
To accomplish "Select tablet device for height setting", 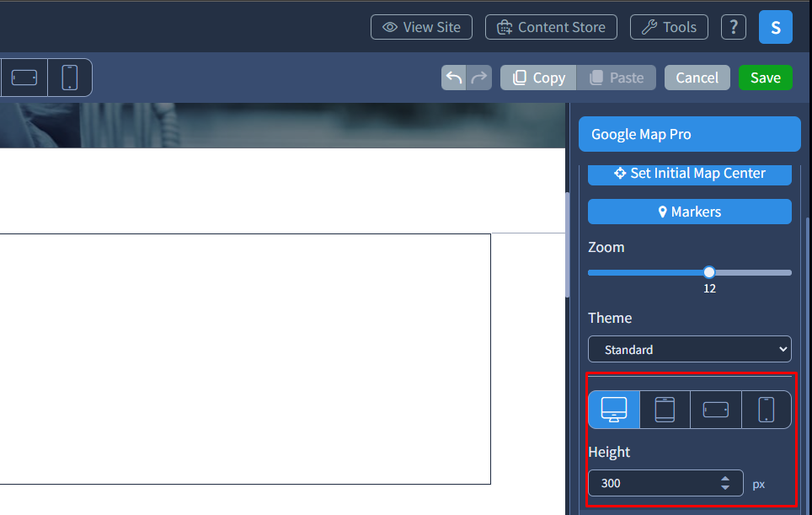I will coord(665,410).
